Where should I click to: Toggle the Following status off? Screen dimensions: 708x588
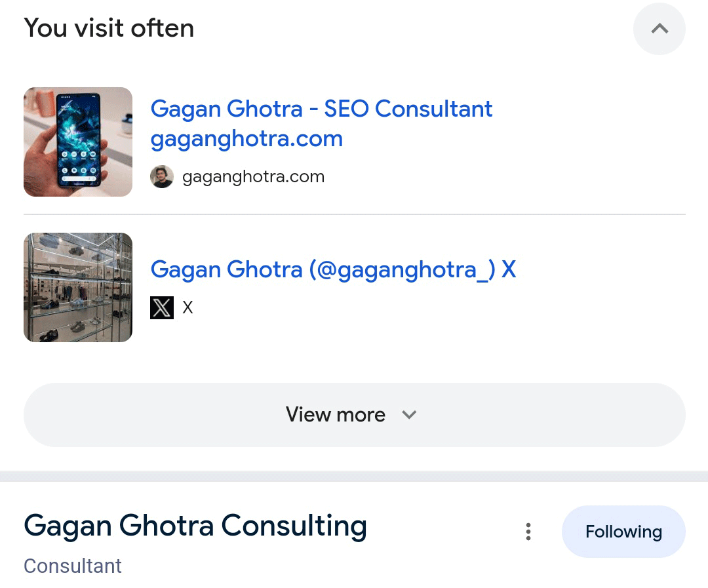point(623,532)
